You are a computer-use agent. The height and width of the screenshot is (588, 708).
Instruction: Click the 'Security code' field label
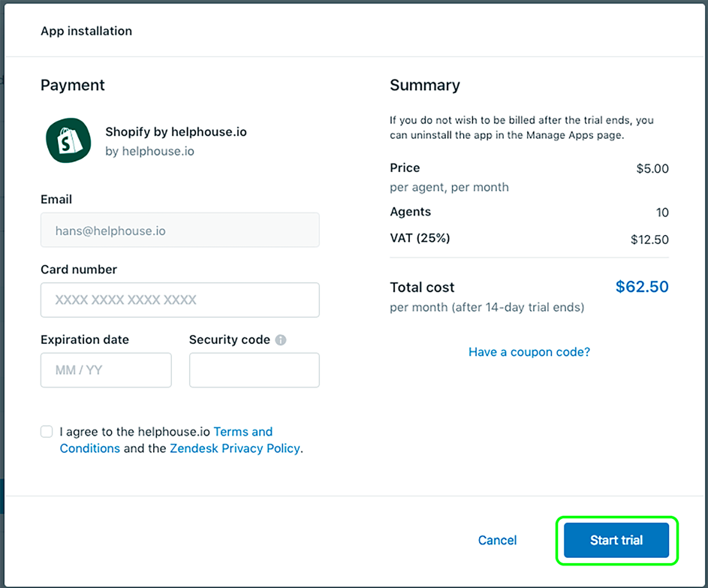pyautogui.click(x=230, y=339)
